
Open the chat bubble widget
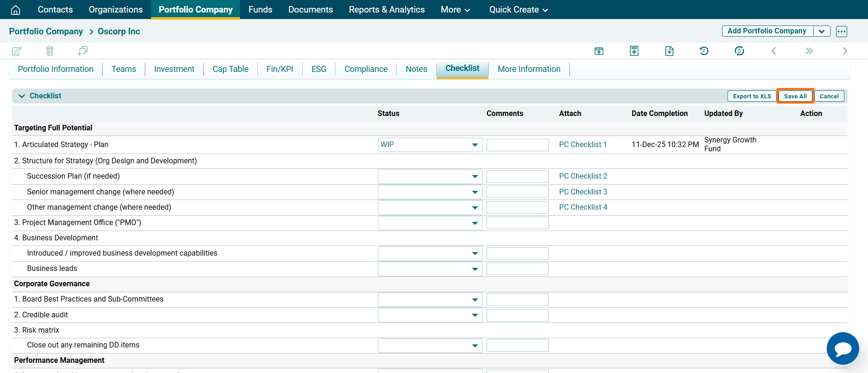pyautogui.click(x=843, y=348)
